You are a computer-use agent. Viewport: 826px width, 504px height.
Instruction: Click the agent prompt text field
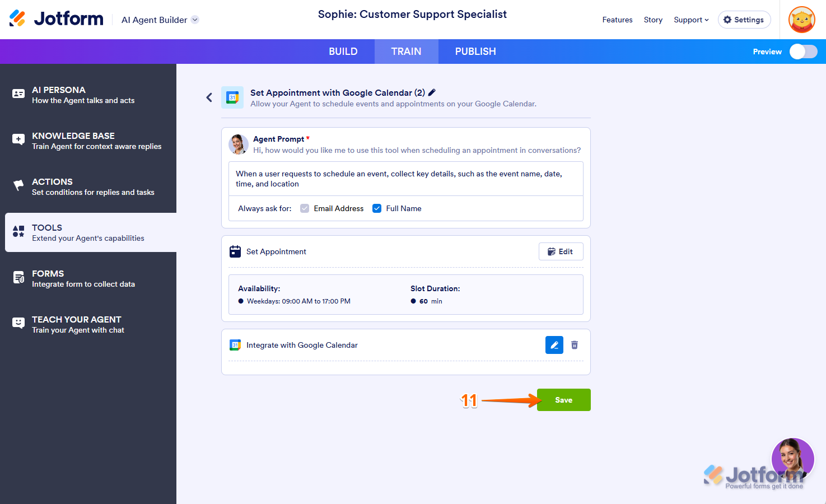[x=406, y=179]
